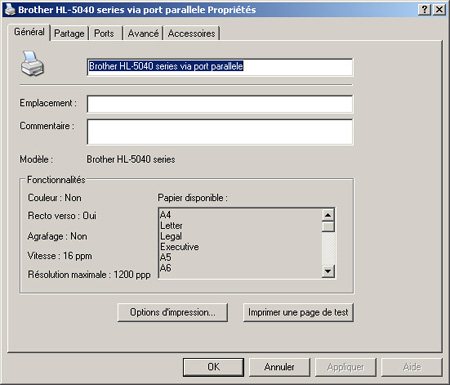Click the paper list scroll down arrow
Screen dimensions: 450x385
pyautogui.click(x=328, y=271)
